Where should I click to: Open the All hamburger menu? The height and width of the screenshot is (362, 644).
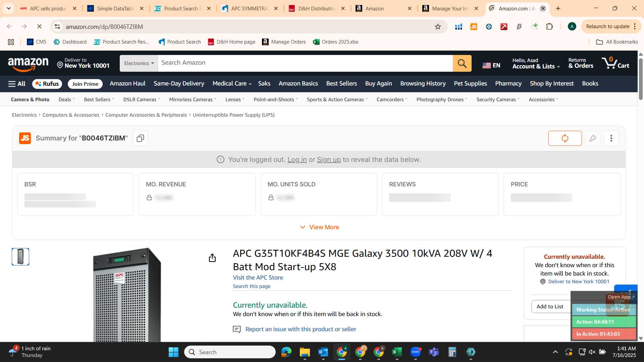pos(17,84)
